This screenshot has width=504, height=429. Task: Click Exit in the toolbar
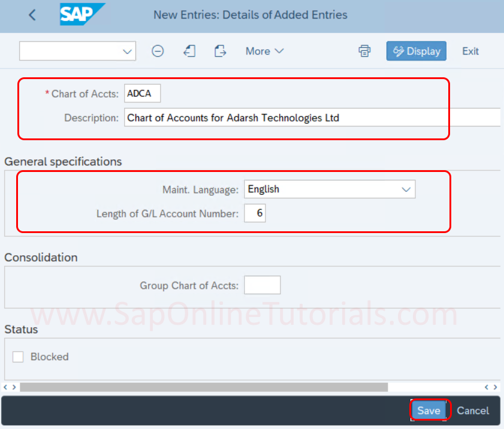[470, 51]
